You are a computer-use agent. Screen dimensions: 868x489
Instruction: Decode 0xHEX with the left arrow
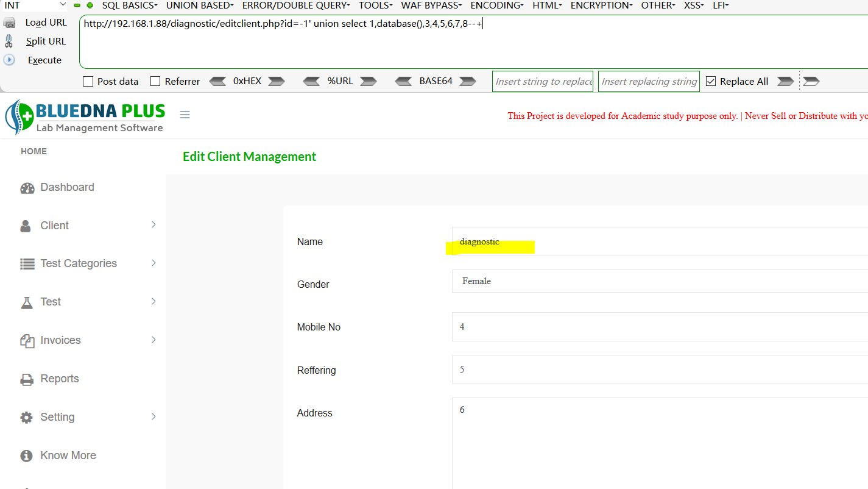point(217,81)
